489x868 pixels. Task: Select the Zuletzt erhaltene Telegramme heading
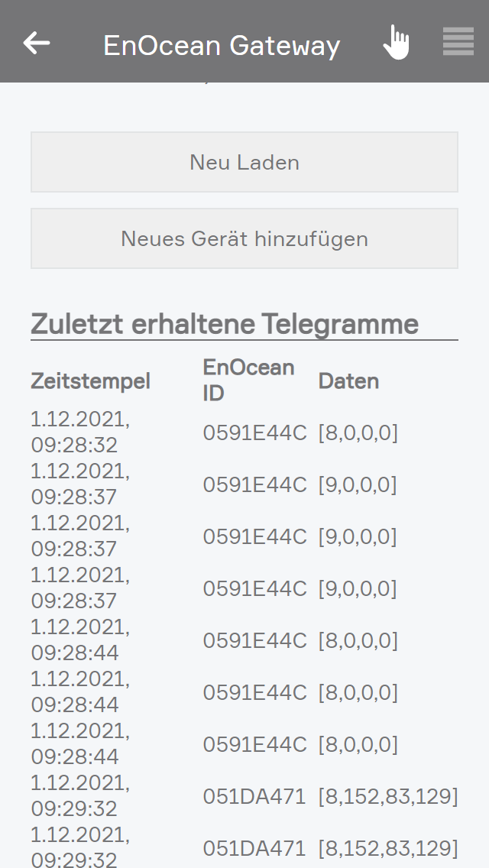(x=225, y=324)
